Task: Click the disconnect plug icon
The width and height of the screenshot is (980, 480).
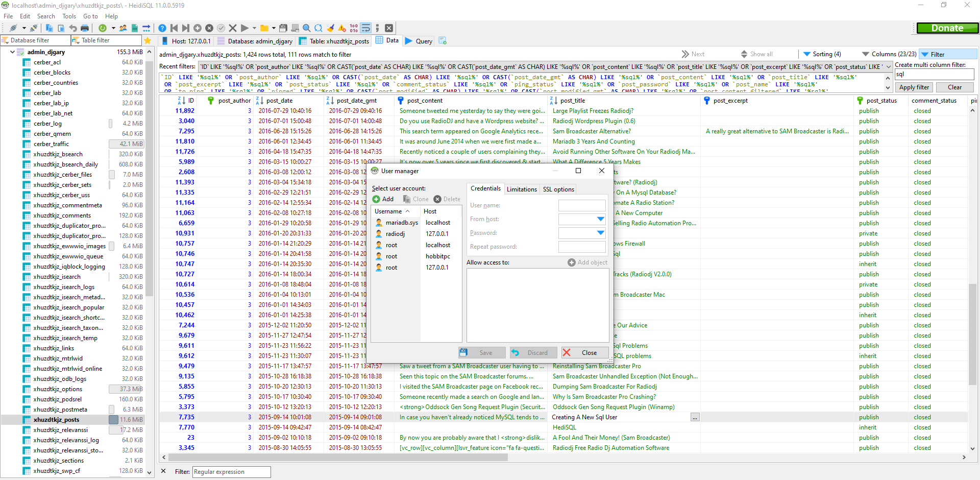Action: pos(34,28)
